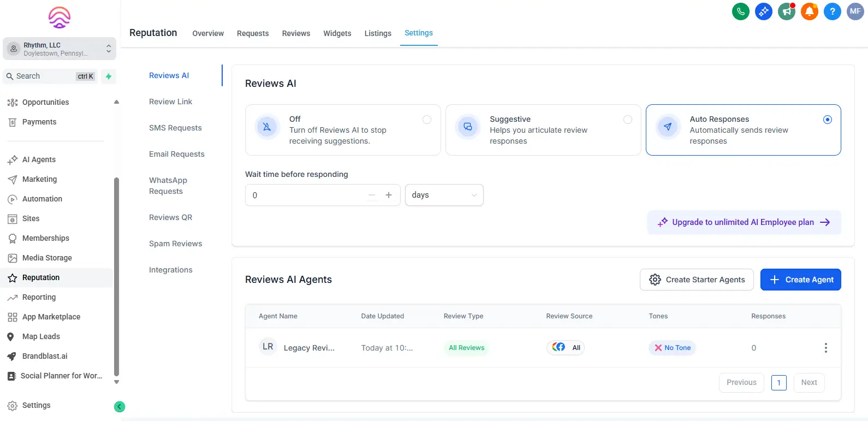Open the orange notifications bell
The width and height of the screenshot is (868, 421).
[x=809, y=11]
